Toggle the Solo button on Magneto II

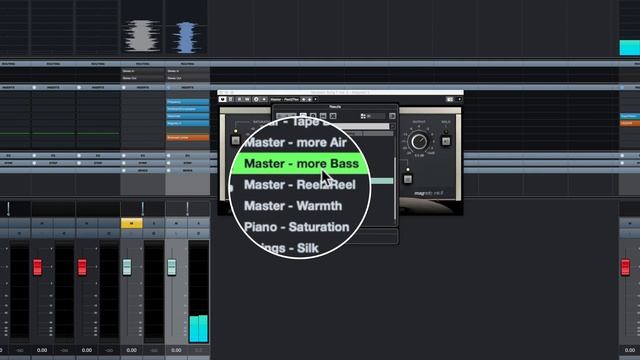click(446, 141)
